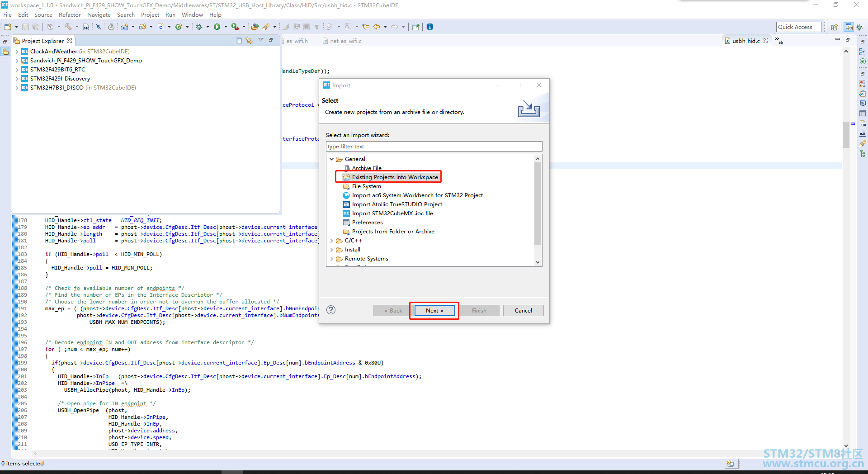868x474 pixels.
Task: Click the blue Information Center icon
Action: 430,27
